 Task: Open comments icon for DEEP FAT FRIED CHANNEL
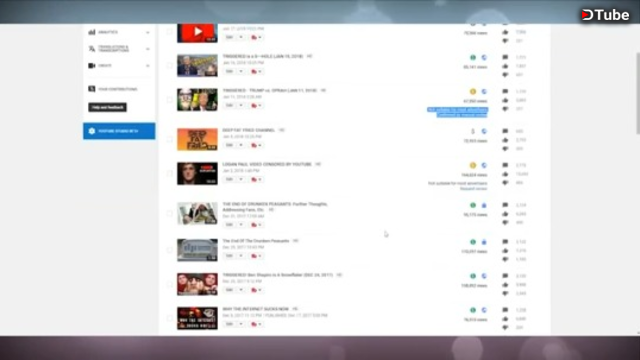click(x=505, y=131)
